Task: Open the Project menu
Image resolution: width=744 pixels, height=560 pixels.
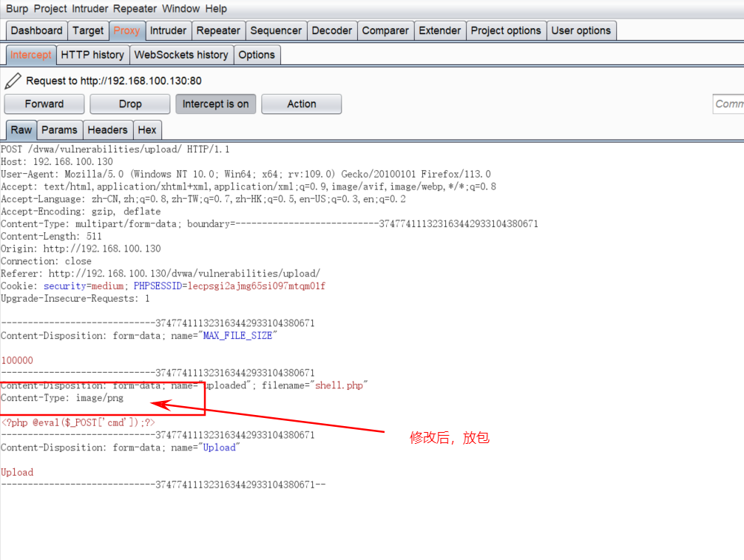Action: click(x=50, y=9)
